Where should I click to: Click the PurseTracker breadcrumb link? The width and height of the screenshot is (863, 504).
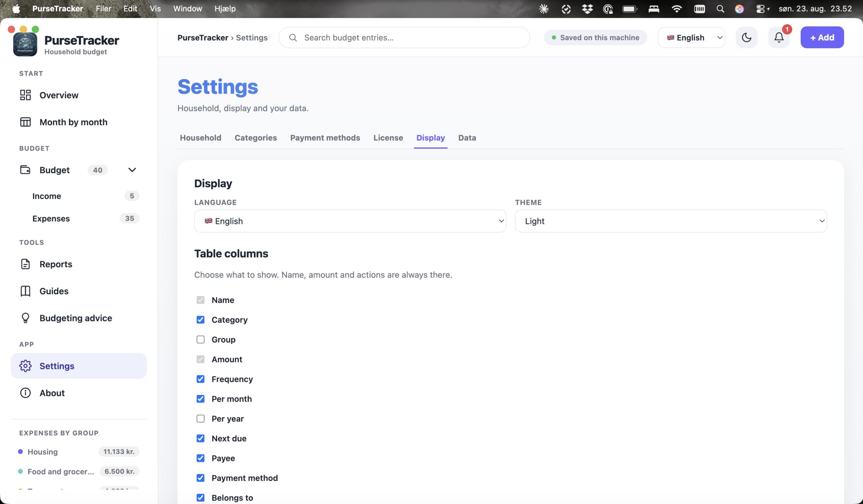[203, 38]
